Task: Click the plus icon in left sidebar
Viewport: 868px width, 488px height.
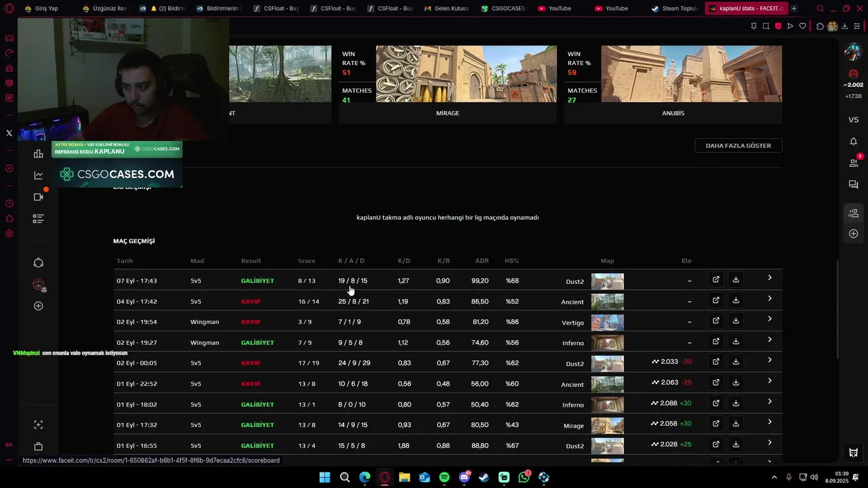Action: (39, 306)
